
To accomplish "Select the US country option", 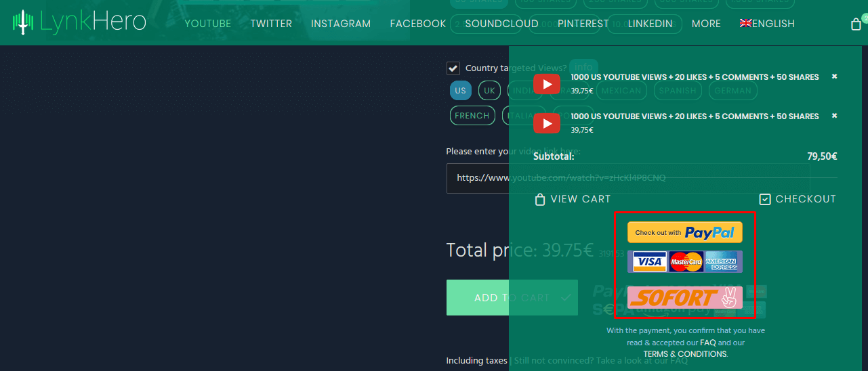I will [x=461, y=91].
